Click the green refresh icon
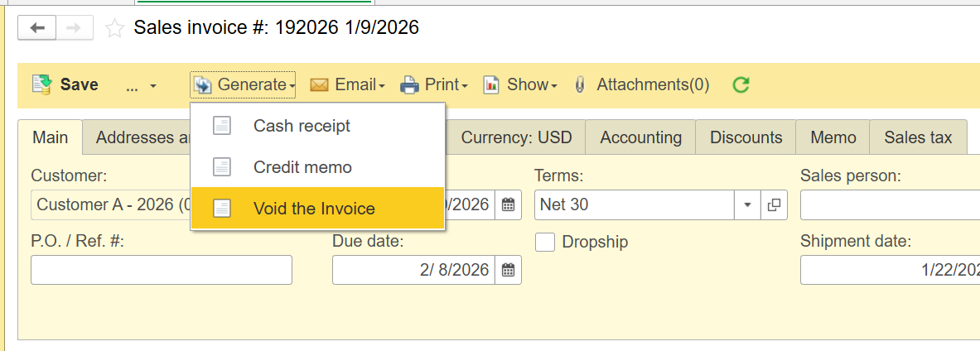The height and width of the screenshot is (351, 980). pyautogui.click(x=741, y=84)
